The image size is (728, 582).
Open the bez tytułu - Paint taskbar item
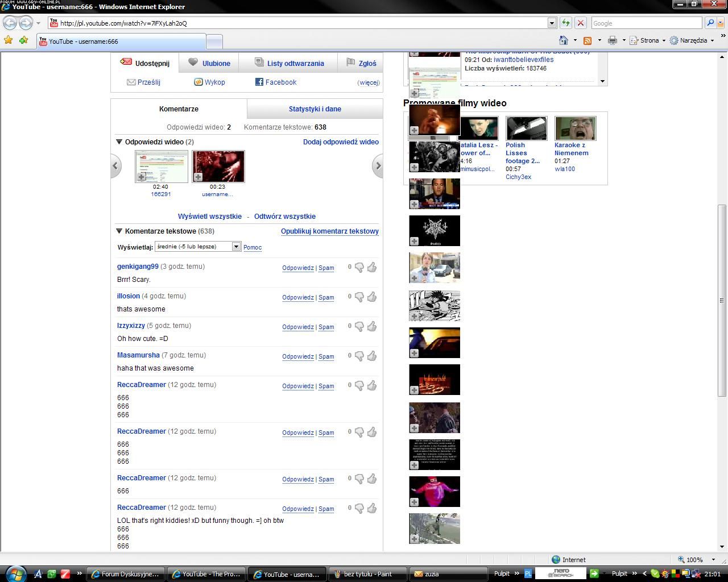click(x=368, y=573)
